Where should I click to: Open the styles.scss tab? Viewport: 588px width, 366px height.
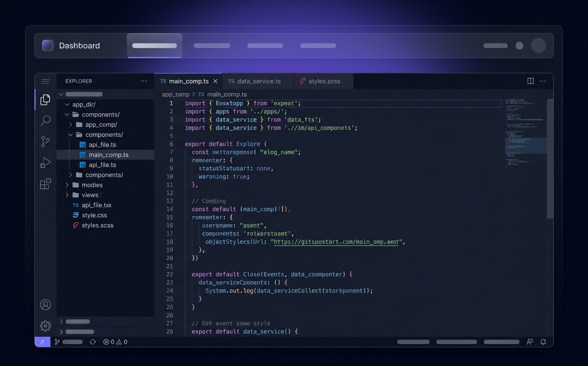coord(324,81)
